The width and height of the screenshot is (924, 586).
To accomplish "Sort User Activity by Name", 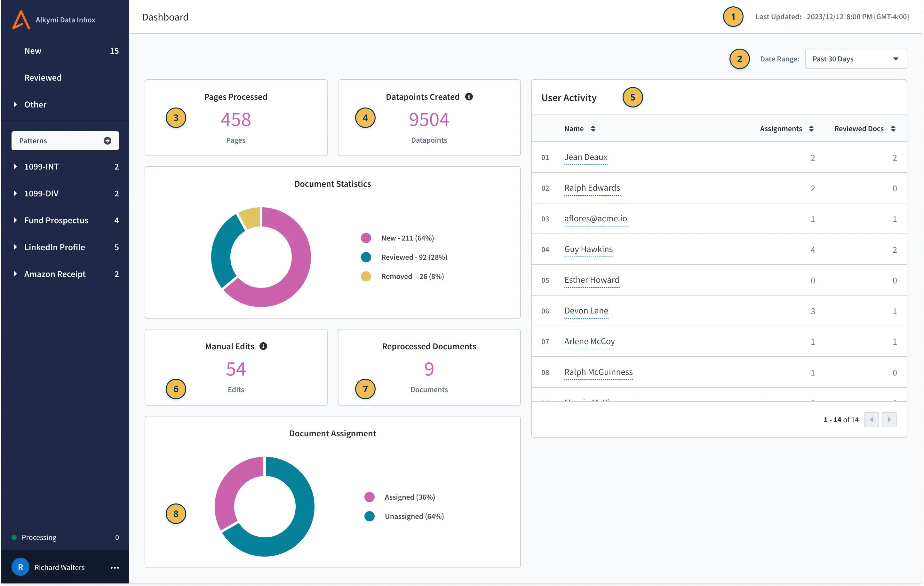I will pos(593,129).
